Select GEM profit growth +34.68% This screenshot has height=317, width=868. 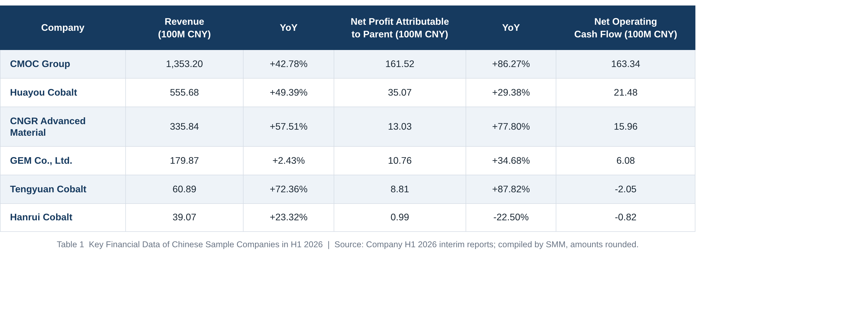click(511, 160)
